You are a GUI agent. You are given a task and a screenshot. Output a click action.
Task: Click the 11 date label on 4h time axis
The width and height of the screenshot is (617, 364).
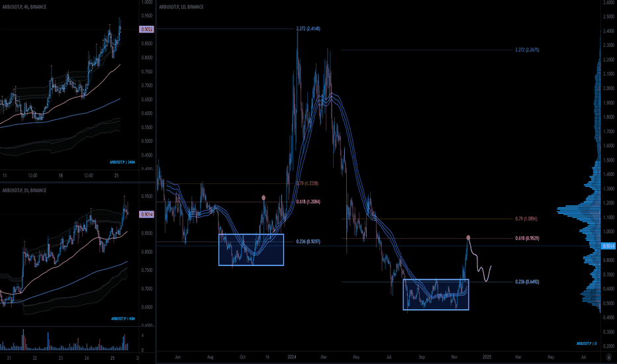(5, 175)
